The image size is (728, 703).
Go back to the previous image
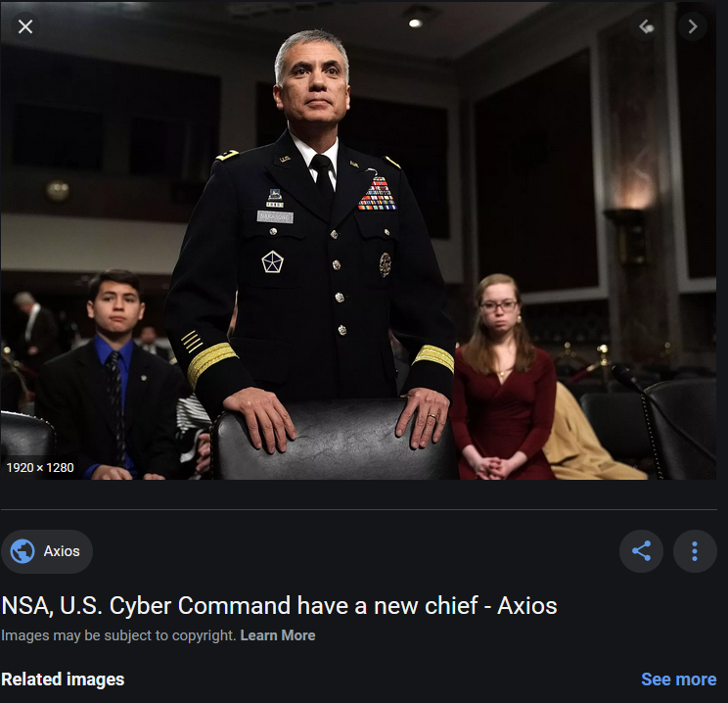(x=646, y=26)
